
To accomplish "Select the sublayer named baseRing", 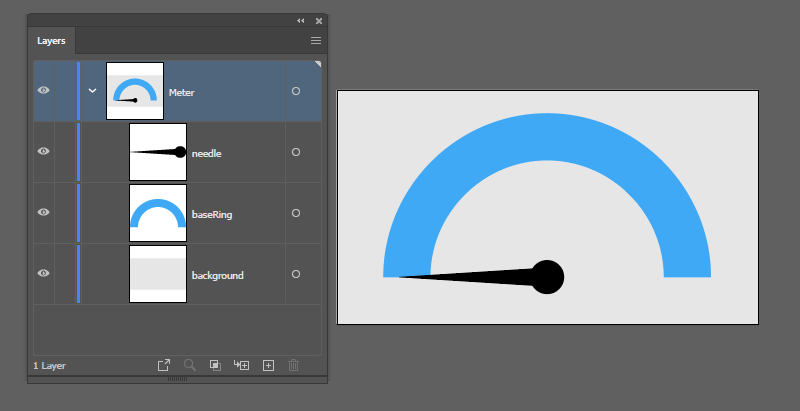I will [x=212, y=215].
